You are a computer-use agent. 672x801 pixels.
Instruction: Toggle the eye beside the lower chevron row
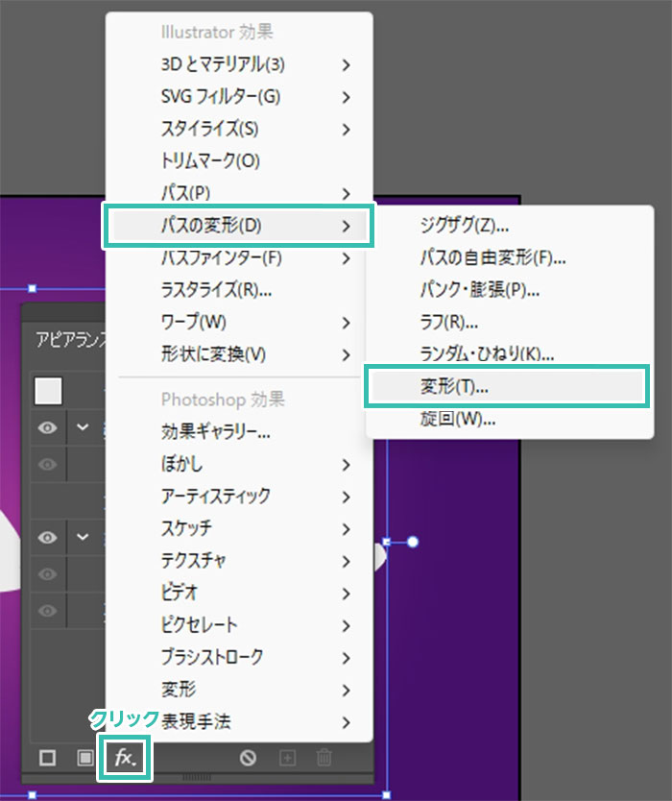click(47, 538)
